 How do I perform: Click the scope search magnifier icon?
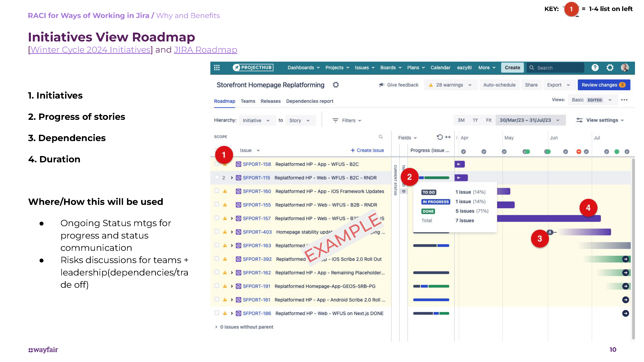pos(380,137)
